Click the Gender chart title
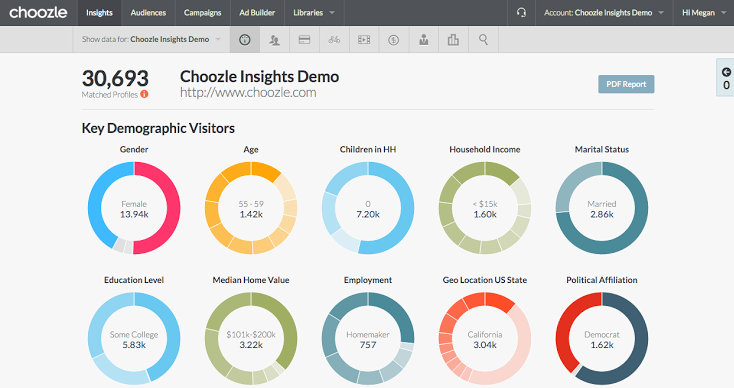Screen dimensions: 734x388 coord(134,149)
